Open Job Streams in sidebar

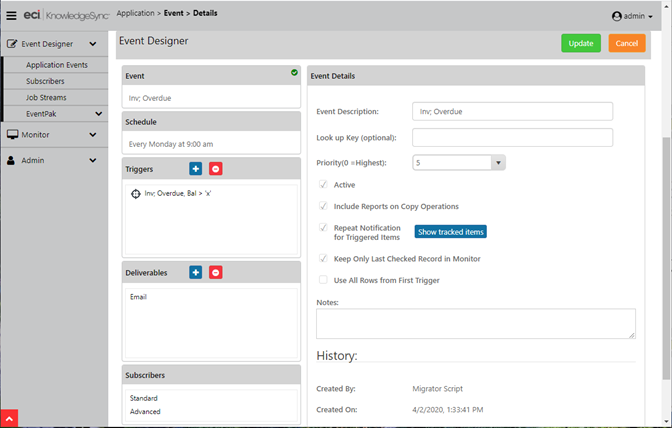click(x=46, y=98)
